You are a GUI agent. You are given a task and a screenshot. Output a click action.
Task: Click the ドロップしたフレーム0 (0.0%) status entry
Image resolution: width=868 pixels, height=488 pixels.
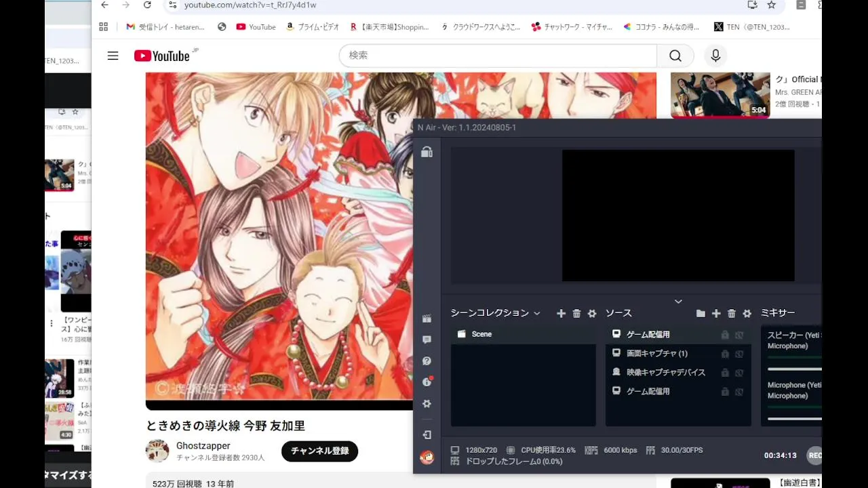[x=507, y=461]
